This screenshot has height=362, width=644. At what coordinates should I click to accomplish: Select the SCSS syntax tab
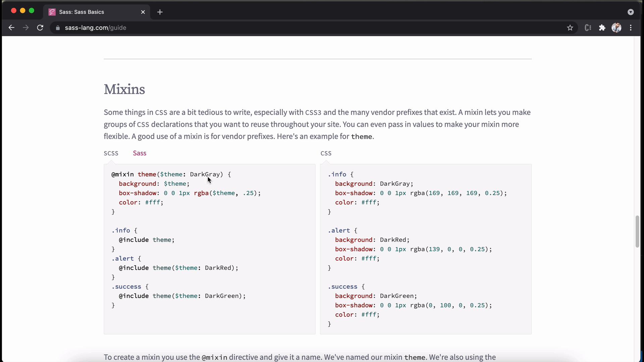click(x=111, y=153)
